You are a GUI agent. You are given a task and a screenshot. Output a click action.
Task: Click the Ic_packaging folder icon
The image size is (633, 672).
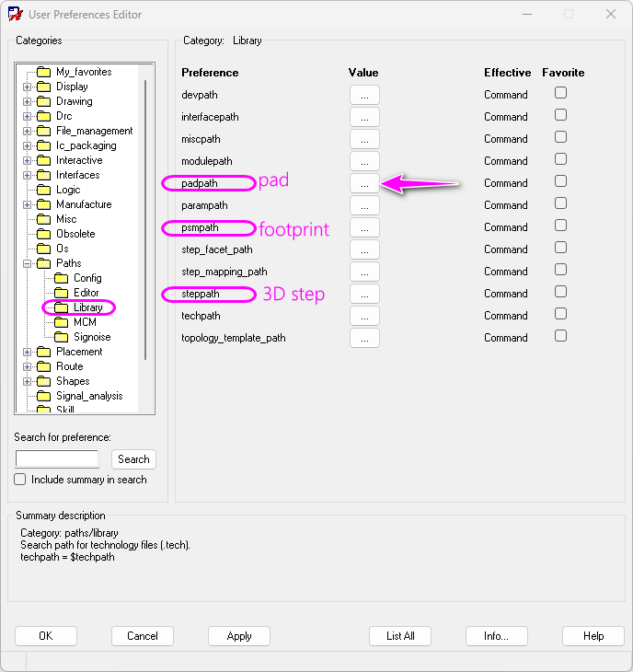[43, 145]
